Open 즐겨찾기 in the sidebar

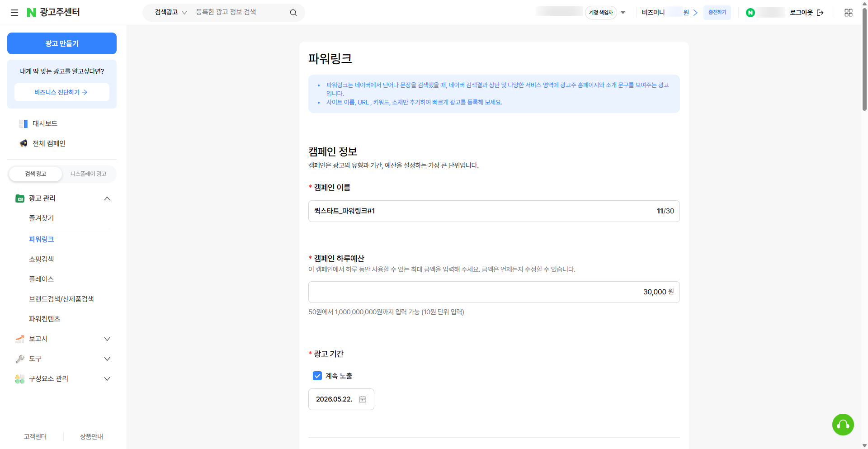[x=42, y=218]
